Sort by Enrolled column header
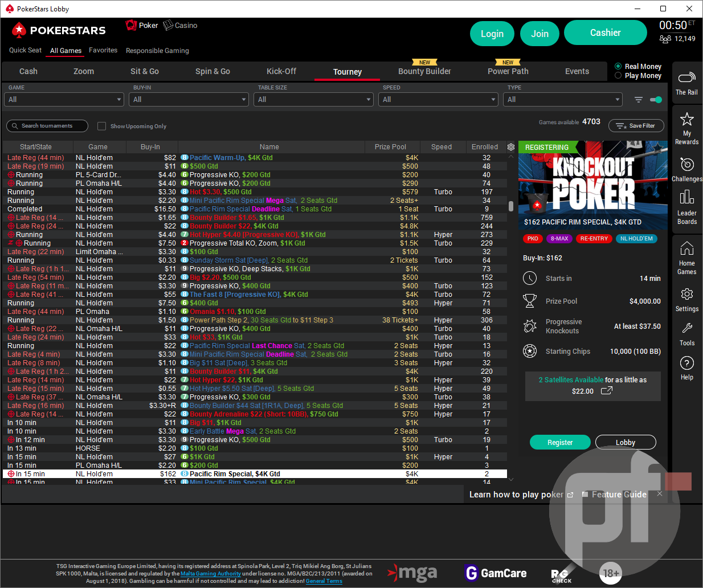This screenshot has width=703, height=588. tap(485, 147)
